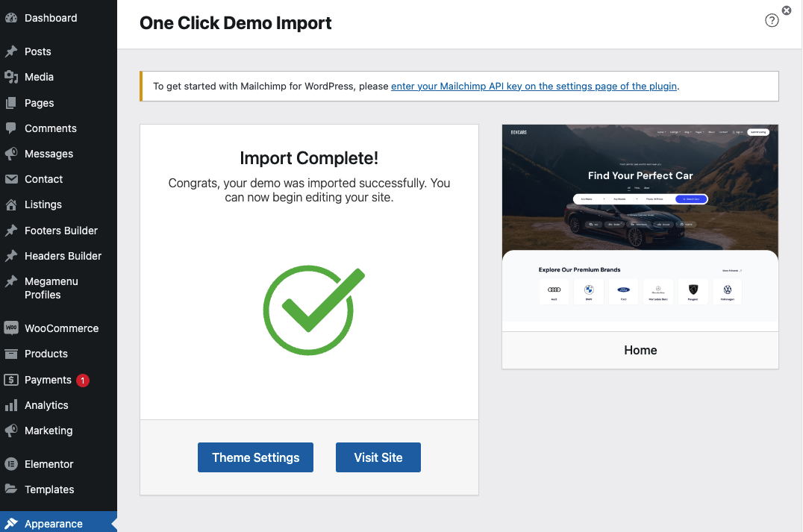Image resolution: width=803 pixels, height=532 pixels.
Task: Select the Appearance menu item
Action: point(53,524)
